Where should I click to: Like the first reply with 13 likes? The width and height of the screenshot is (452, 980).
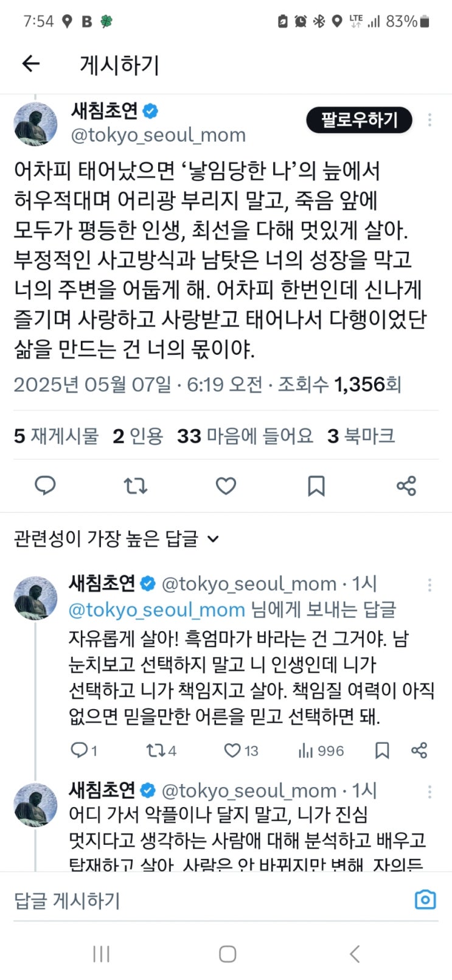pos(233,751)
